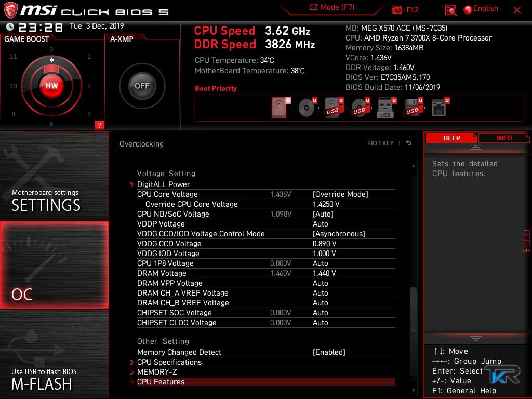This screenshot has width=532, height=399.
Task: Switch to the HELP tab
Action: click(451, 138)
